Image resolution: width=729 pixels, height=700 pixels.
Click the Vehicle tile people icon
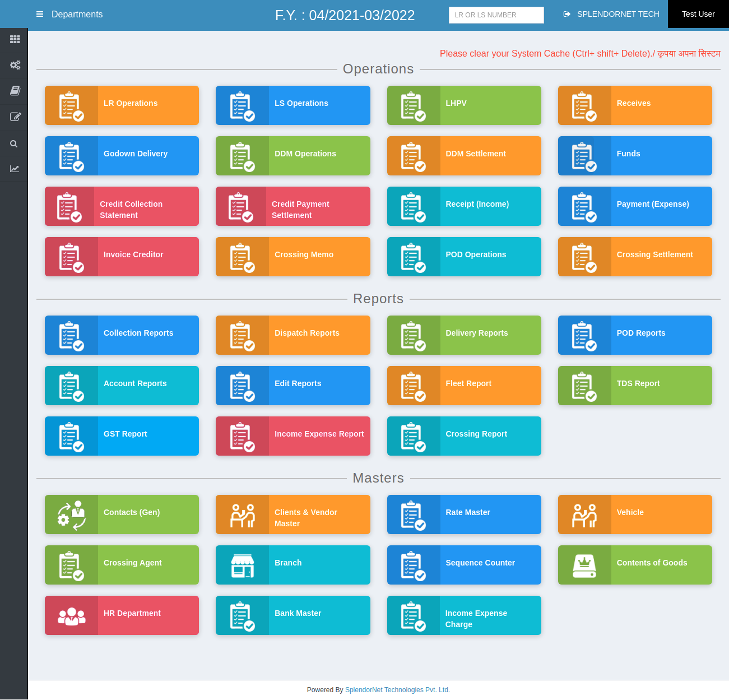tap(584, 515)
